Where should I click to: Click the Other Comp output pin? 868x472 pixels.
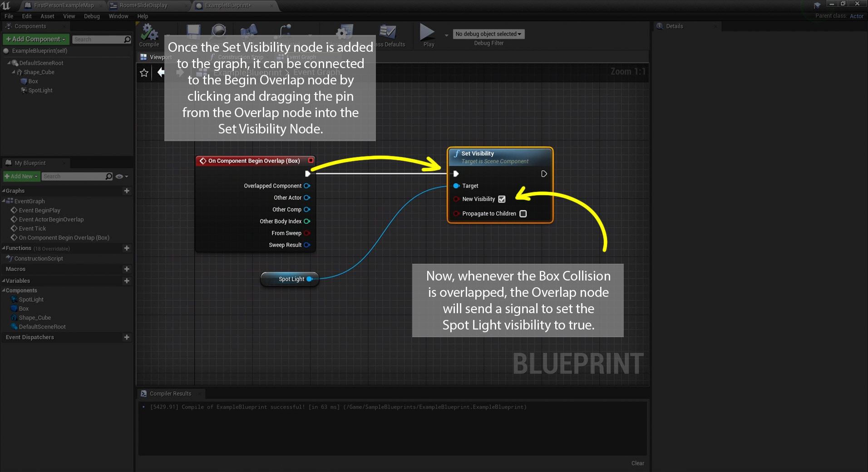pos(307,209)
